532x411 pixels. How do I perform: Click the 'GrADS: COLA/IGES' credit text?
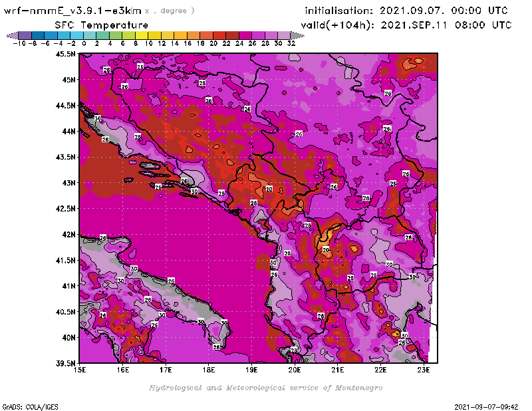[31, 407]
